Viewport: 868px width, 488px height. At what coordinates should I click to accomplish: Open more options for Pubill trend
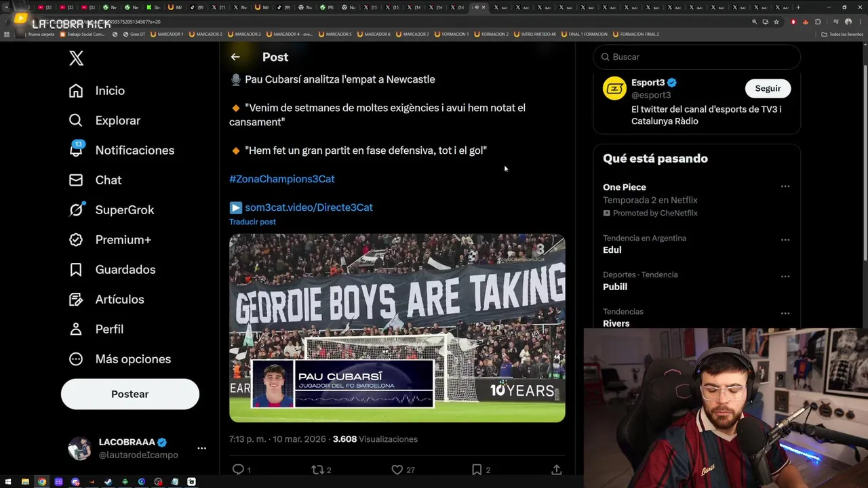pos(785,276)
